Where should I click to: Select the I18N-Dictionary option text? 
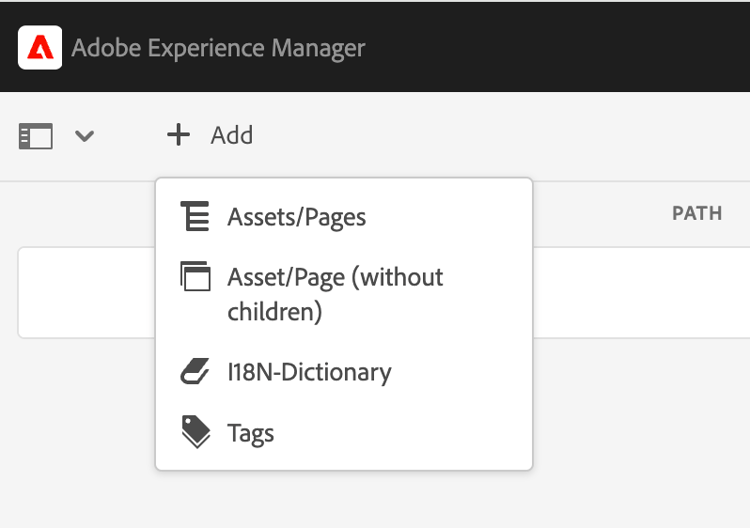pyautogui.click(x=309, y=373)
